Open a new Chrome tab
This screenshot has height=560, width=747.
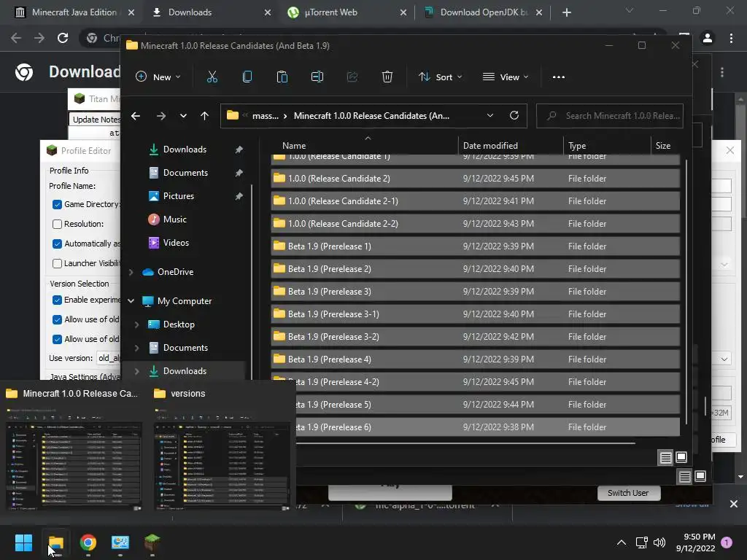click(x=566, y=12)
